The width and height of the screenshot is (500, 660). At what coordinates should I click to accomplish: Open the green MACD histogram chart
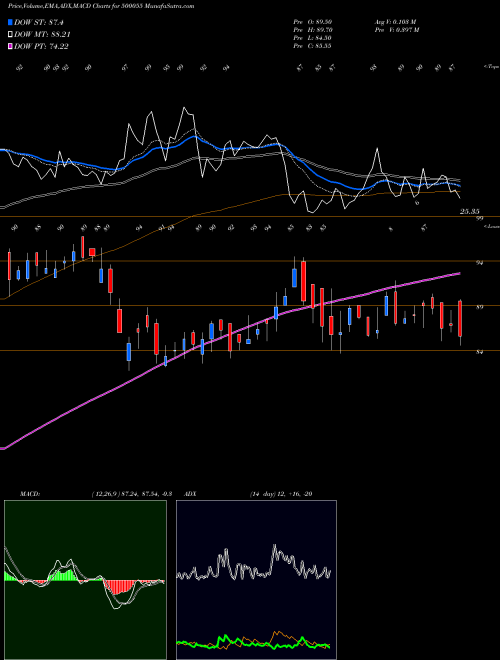[x=85, y=580]
